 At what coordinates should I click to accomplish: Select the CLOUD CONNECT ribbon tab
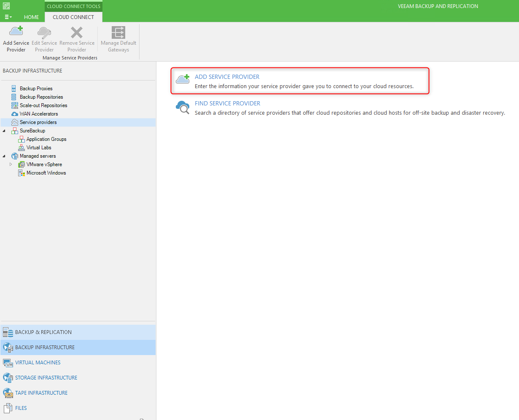[x=73, y=17]
